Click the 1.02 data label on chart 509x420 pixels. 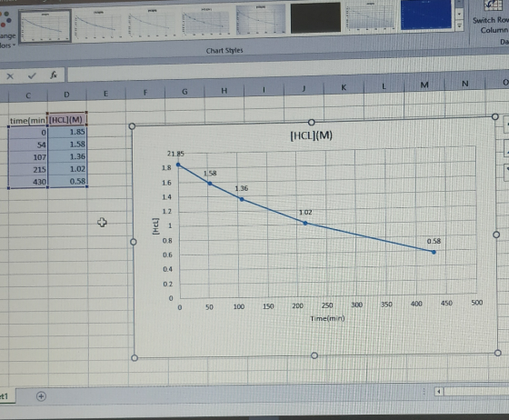pos(305,212)
